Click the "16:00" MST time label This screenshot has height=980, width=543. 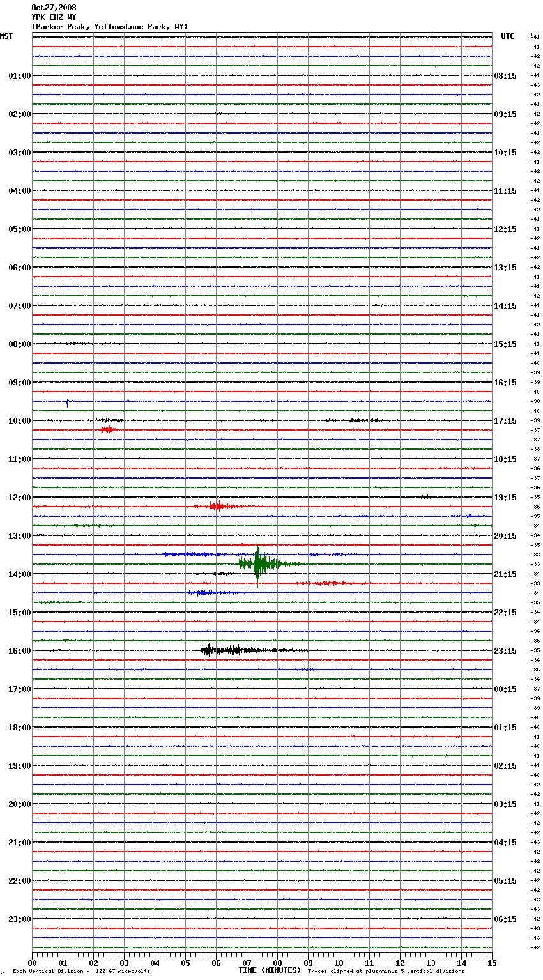20,651
